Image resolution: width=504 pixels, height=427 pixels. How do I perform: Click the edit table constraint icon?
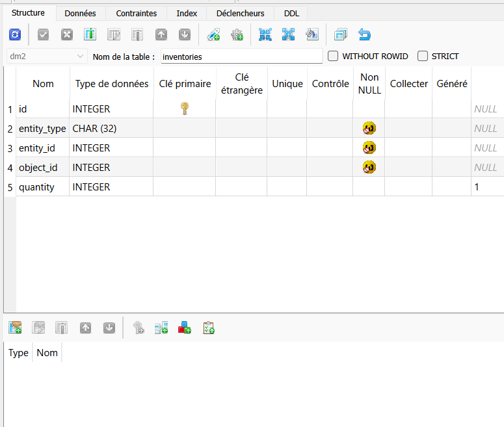tap(38, 328)
